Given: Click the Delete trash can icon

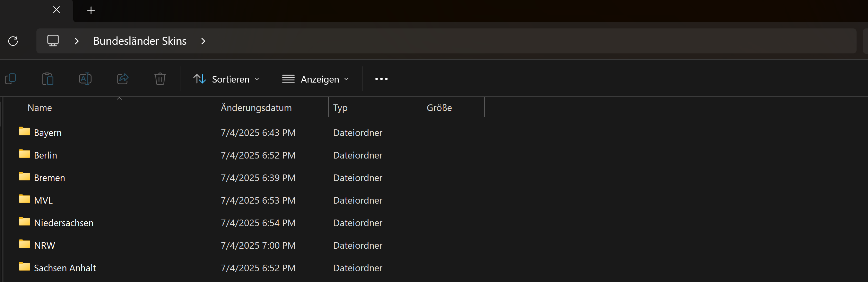Looking at the screenshot, I should pyautogui.click(x=160, y=79).
